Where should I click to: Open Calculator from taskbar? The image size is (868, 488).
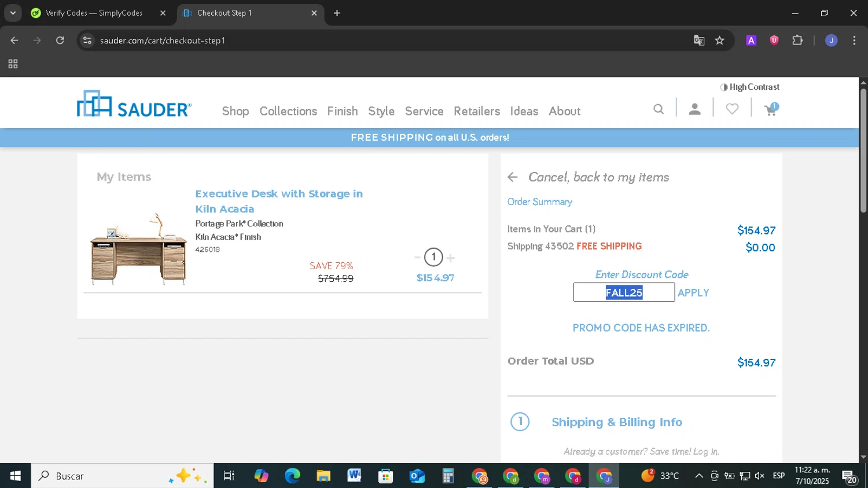click(448, 476)
